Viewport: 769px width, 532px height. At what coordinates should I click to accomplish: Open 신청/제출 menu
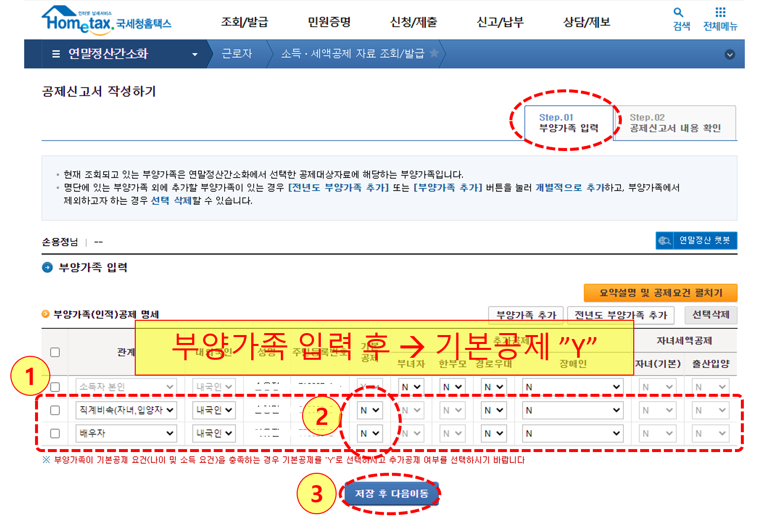[413, 22]
